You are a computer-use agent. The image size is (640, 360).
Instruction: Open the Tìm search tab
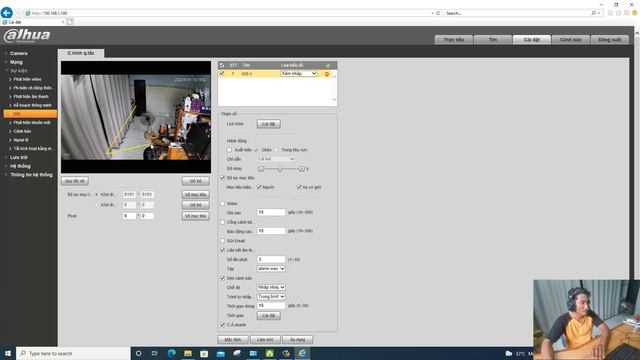493,40
